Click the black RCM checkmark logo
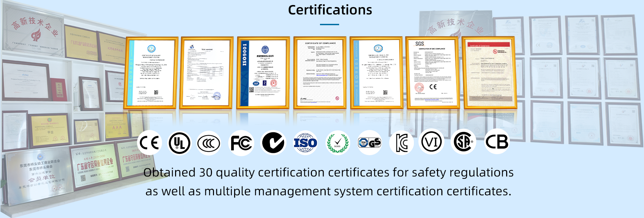Viewport: 644px width, 218px height. tap(273, 142)
